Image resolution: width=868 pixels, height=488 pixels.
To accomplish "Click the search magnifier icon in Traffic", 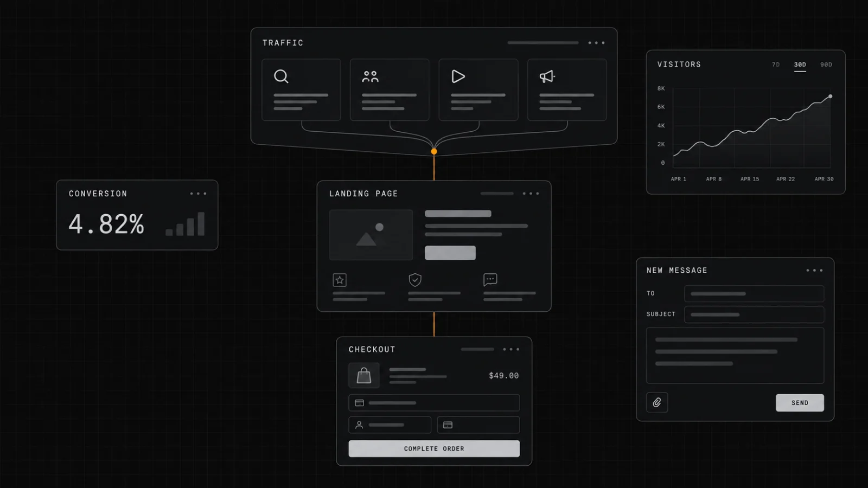I will pos(281,76).
